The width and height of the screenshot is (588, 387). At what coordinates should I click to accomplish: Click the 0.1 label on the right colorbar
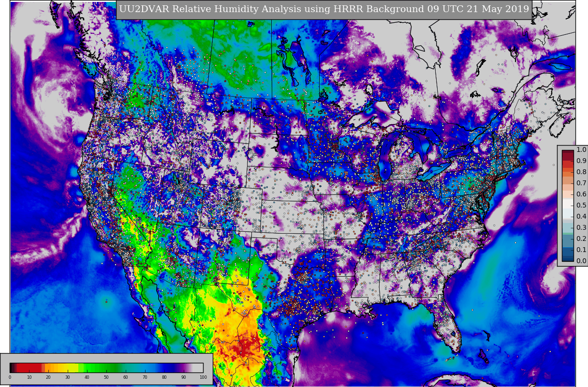tap(581, 250)
